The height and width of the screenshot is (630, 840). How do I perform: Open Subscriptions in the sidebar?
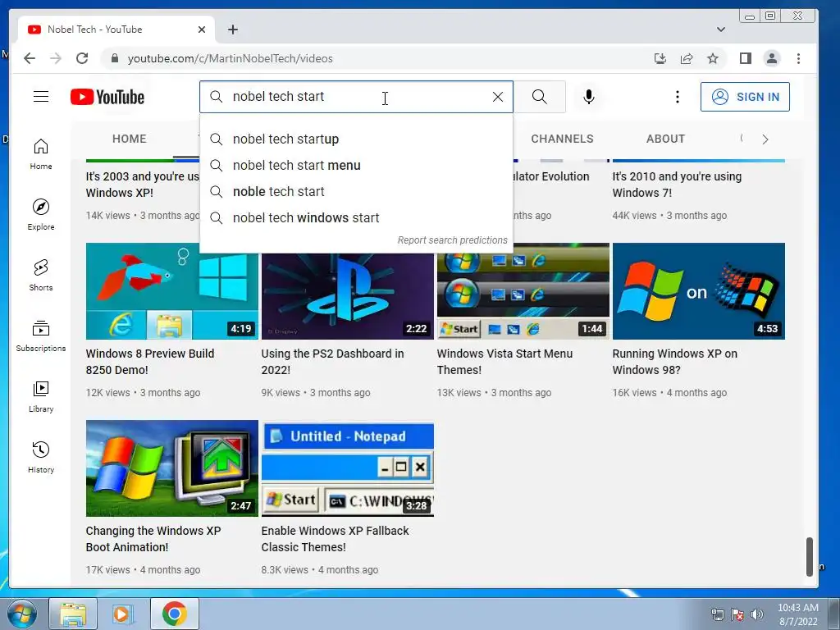[x=41, y=336]
